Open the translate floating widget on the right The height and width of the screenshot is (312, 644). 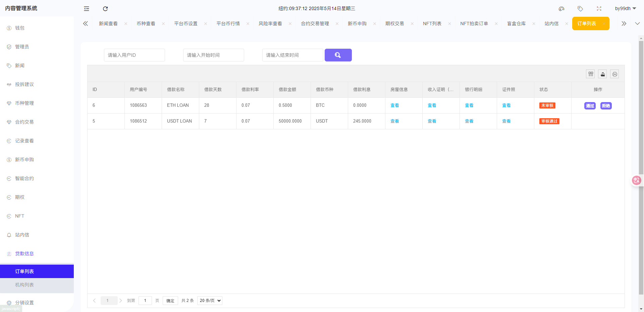636,180
